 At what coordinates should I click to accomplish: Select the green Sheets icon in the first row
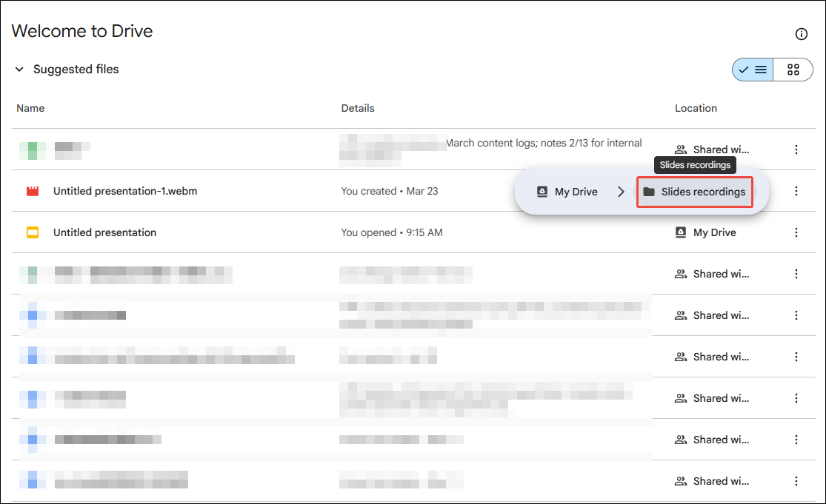point(31,149)
